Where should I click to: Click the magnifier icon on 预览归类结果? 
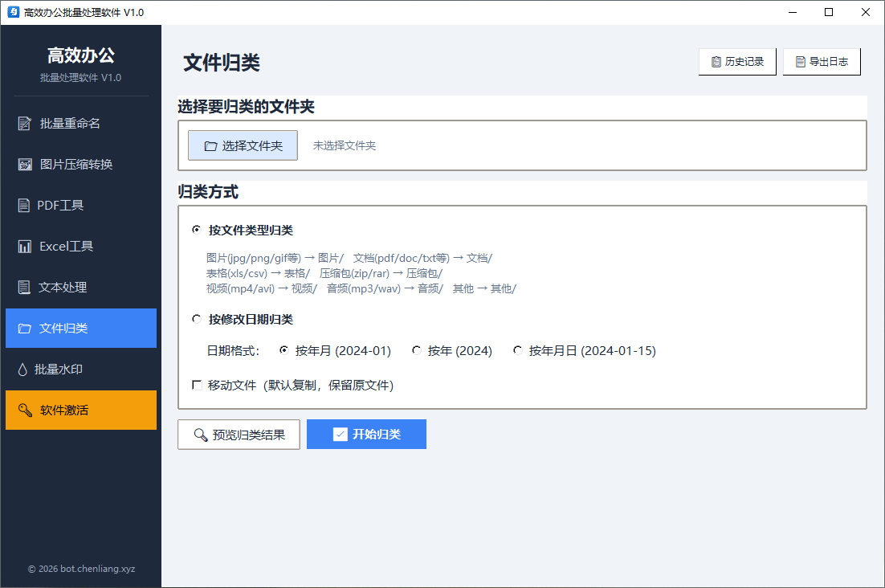pos(200,435)
